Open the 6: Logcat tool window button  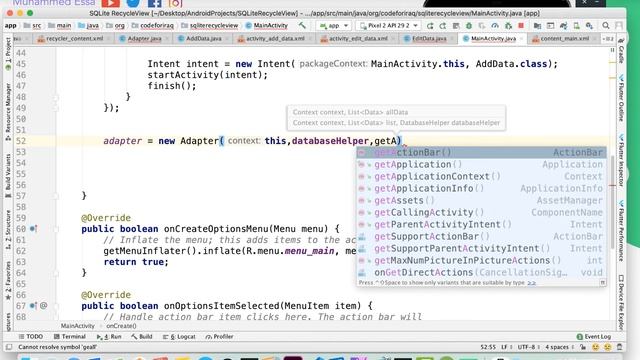coord(179,336)
